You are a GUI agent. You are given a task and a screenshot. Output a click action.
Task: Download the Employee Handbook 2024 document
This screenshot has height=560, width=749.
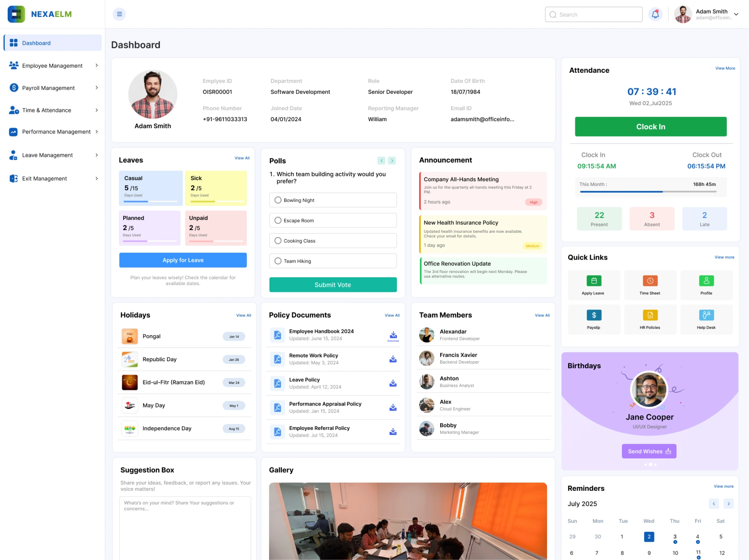pos(393,335)
